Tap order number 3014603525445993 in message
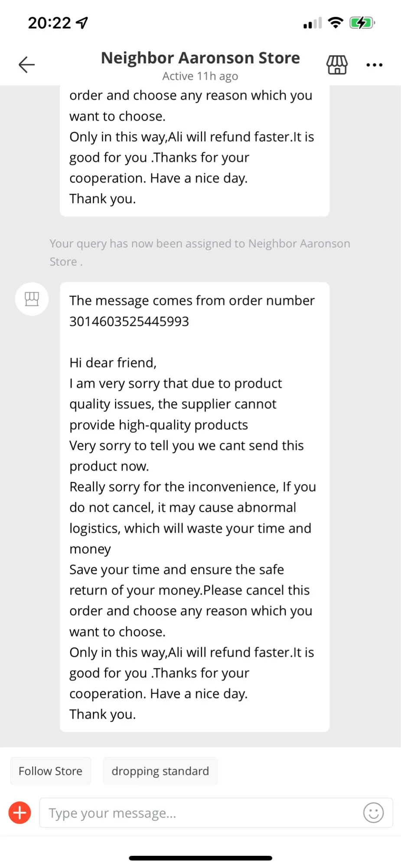 (x=129, y=322)
